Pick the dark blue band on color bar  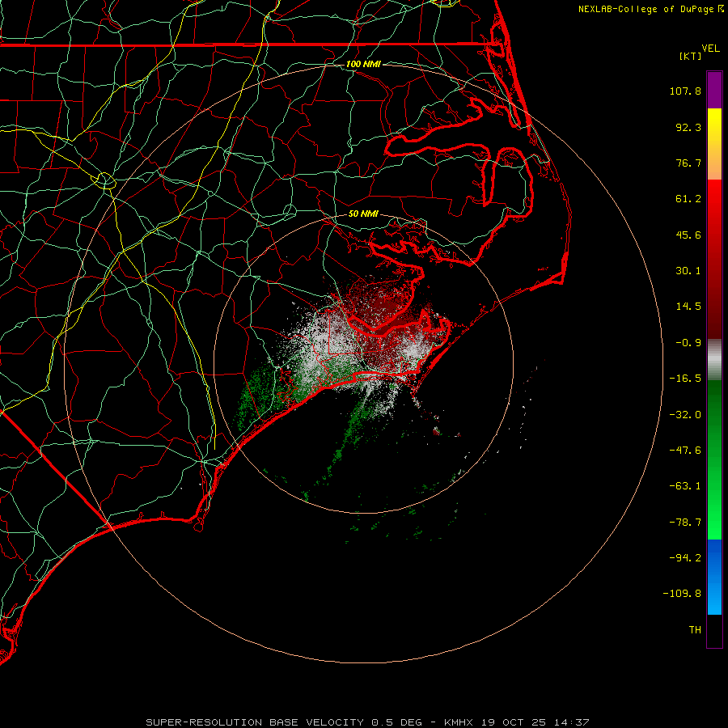(x=714, y=557)
